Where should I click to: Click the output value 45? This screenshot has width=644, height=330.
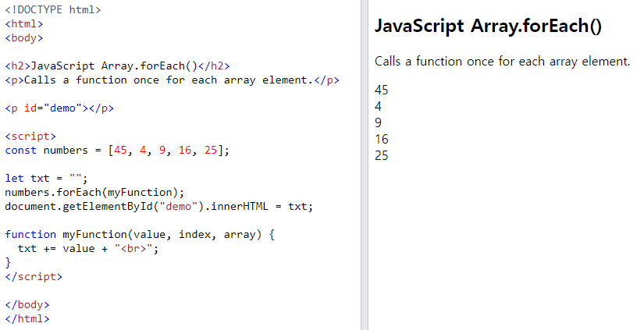(381, 90)
